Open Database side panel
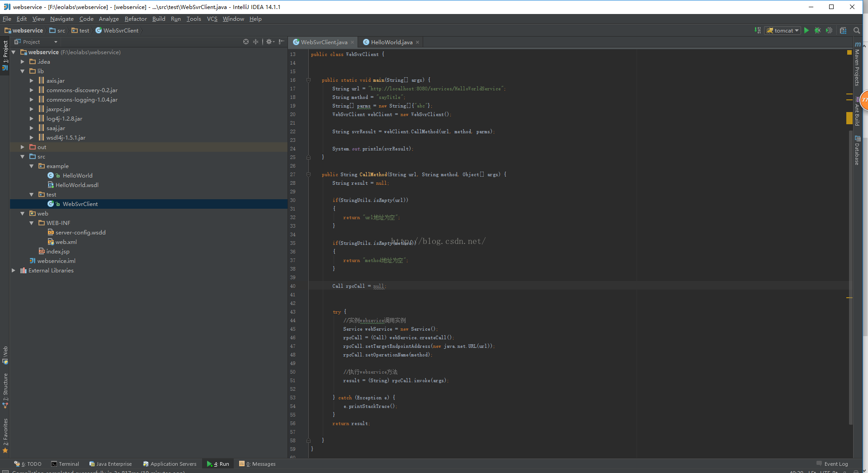Screen dimensions: 868x473 pyautogui.click(x=857, y=150)
